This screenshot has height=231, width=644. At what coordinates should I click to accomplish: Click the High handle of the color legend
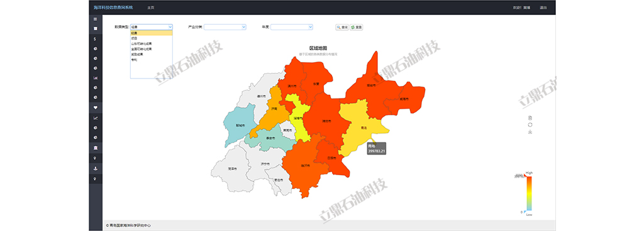point(525,176)
